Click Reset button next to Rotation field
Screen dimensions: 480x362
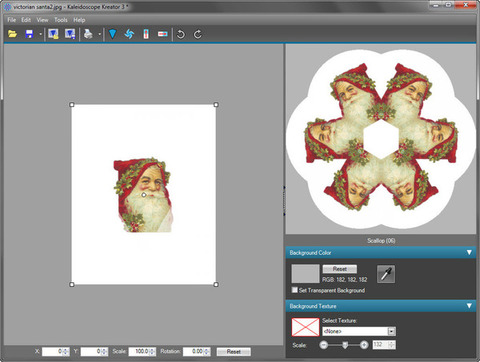click(234, 351)
